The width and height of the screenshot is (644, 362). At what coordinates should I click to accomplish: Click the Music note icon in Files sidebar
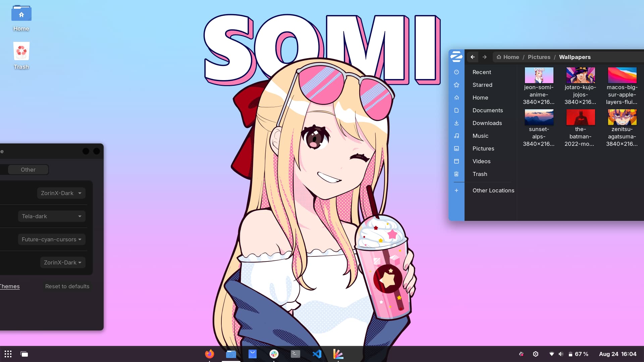pos(457,136)
